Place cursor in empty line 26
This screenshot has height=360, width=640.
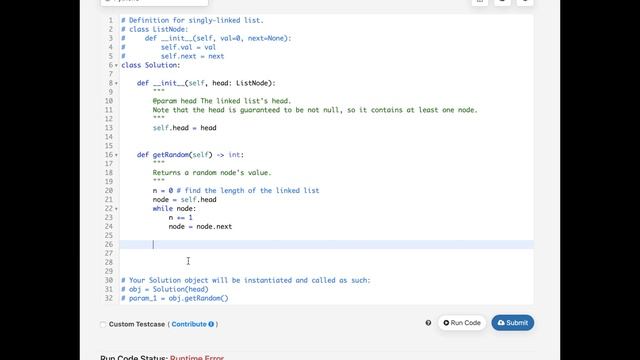[327, 244]
